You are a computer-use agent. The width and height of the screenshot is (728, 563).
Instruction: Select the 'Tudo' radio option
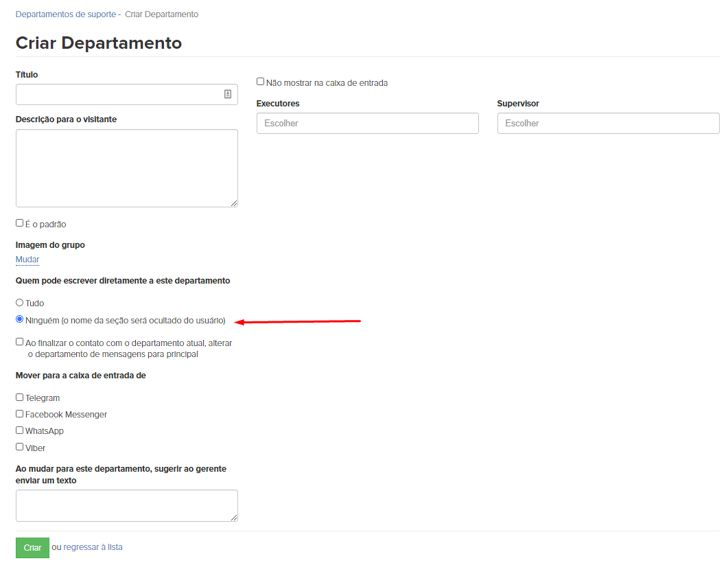click(x=20, y=302)
